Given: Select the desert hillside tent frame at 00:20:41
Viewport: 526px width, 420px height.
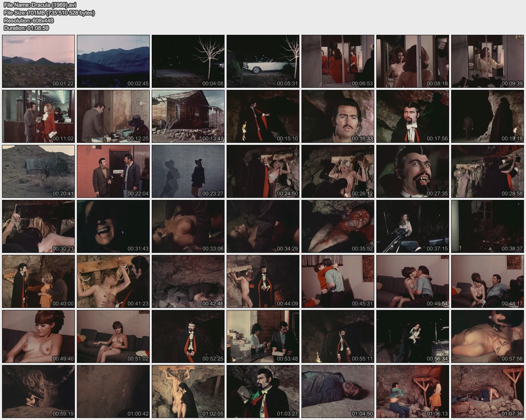Looking at the screenshot, I should pos(38,171).
